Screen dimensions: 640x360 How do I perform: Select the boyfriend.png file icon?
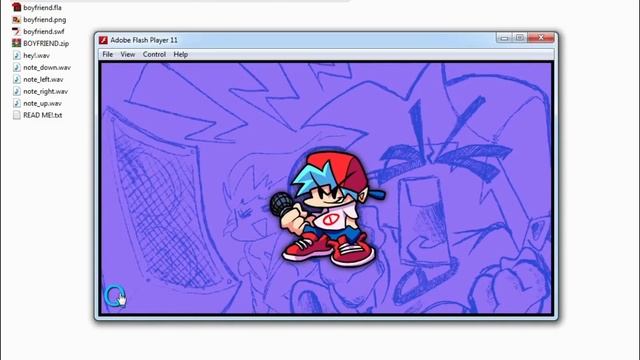pyautogui.click(x=16, y=20)
